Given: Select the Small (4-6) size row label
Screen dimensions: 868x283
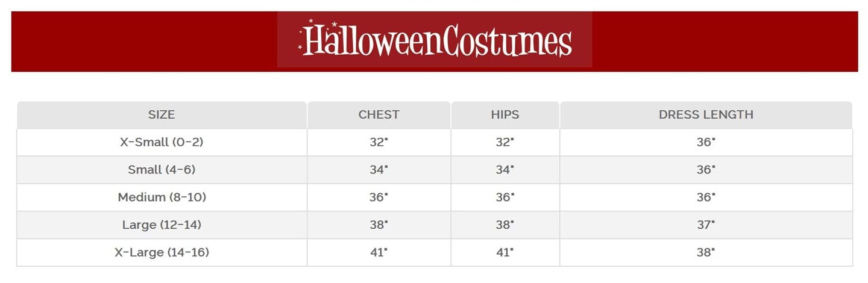Looking at the screenshot, I should pyautogui.click(x=162, y=170).
